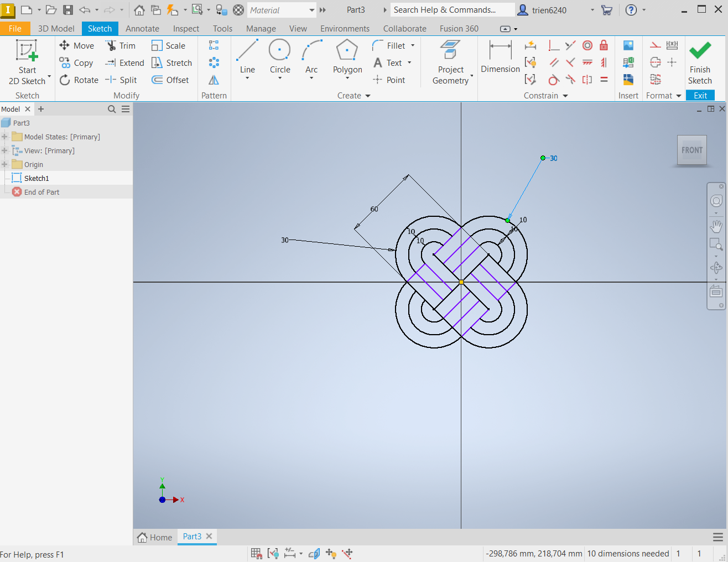Open the Inspect ribbon tab
Viewport: 728px width, 562px height.
pyautogui.click(x=186, y=29)
